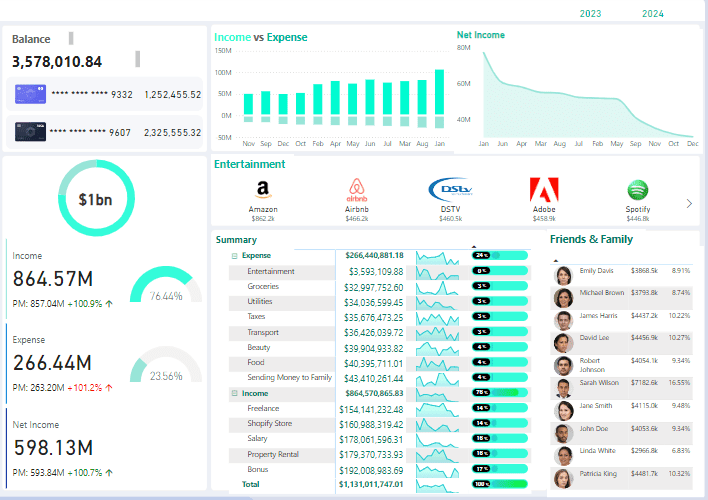Image resolution: width=708 pixels, height=500 pixels.
Task: Click the $1bn donut chart
Action: click(96, 198)
